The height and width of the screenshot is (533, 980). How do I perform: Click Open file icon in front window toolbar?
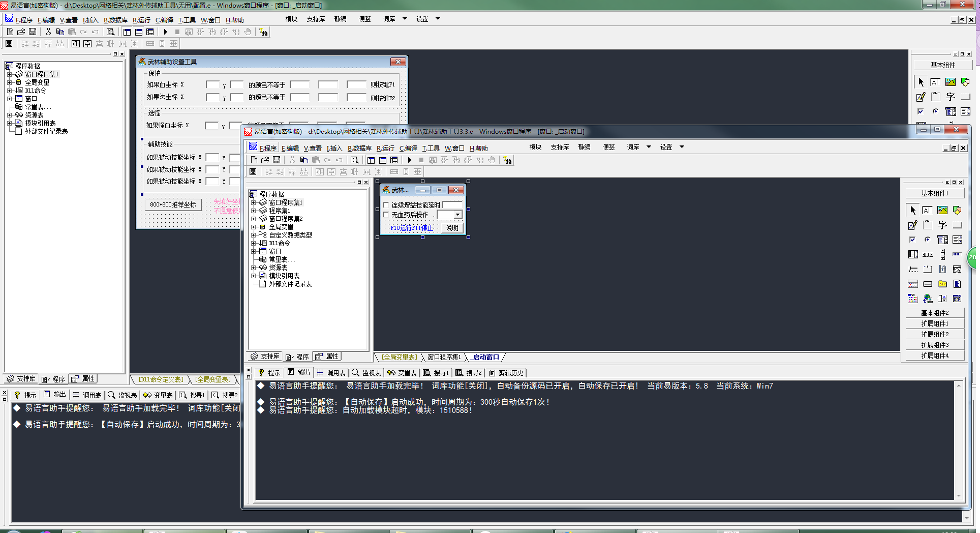pyautogui.click(x=265, y=160)
